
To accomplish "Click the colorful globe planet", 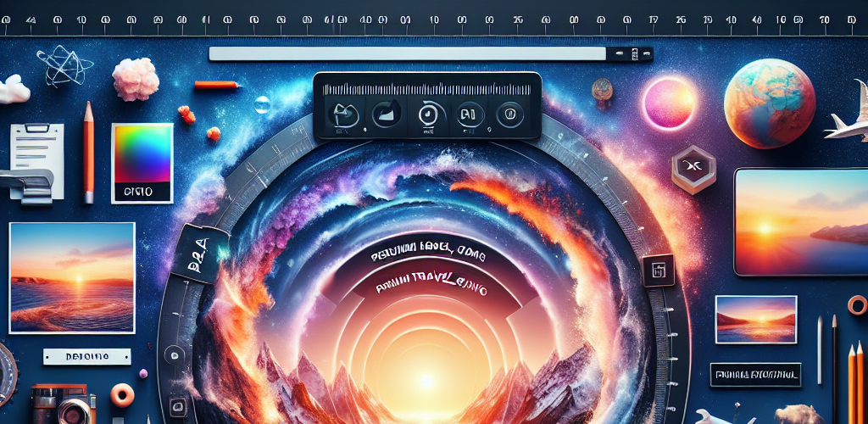I will pos(770,103).
